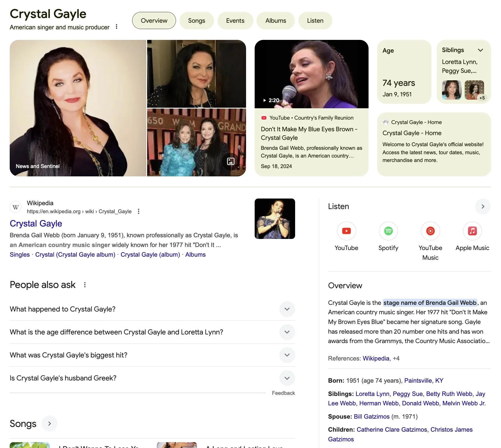The image size is (501, 448).
Task: Open Catherine Clare Gatzimos link
Action: pyautogui.click(x=392, y=429)
